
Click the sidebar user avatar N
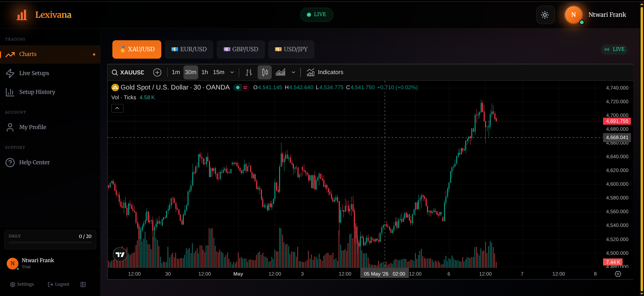tap(12, 263)
